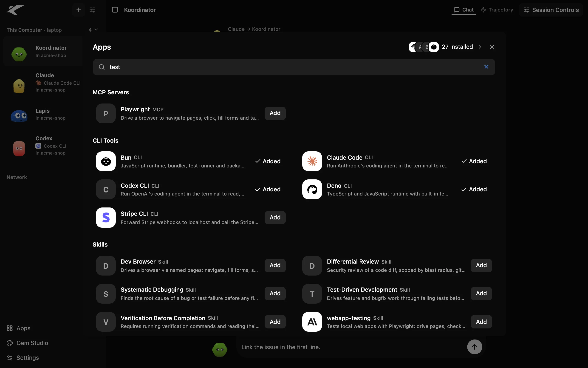The image size is (588, 368).
Task: Add the Dev Browser skill
Action: (x=275, y=265)
